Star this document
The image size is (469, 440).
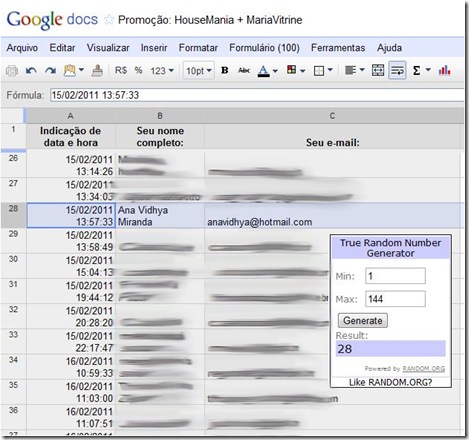pos(109,20)
